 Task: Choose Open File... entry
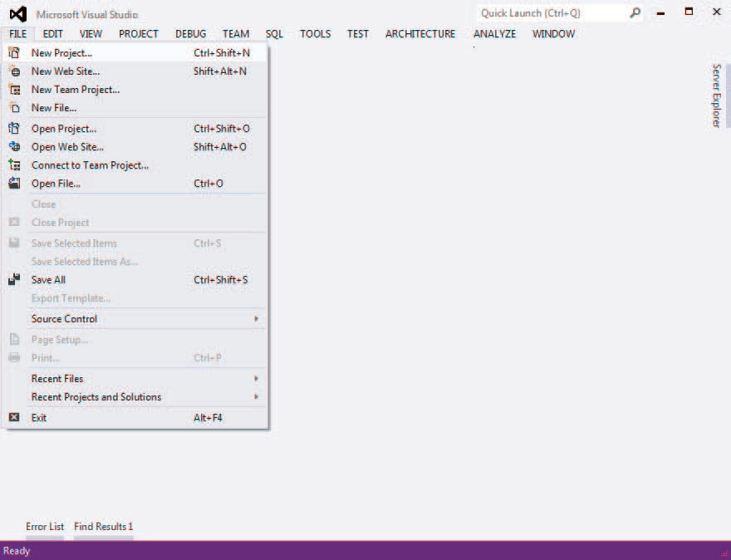tap(135, 184)
